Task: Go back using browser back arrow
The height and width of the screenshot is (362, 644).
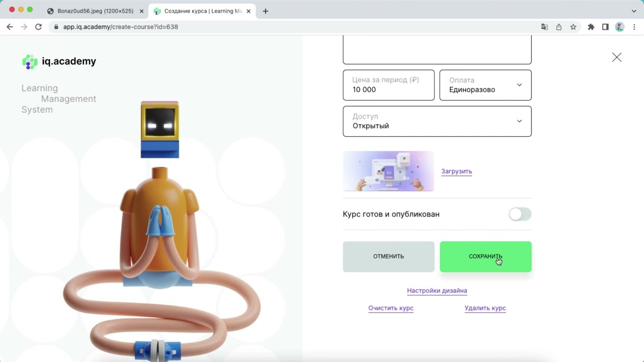Action: click(10, 27)
